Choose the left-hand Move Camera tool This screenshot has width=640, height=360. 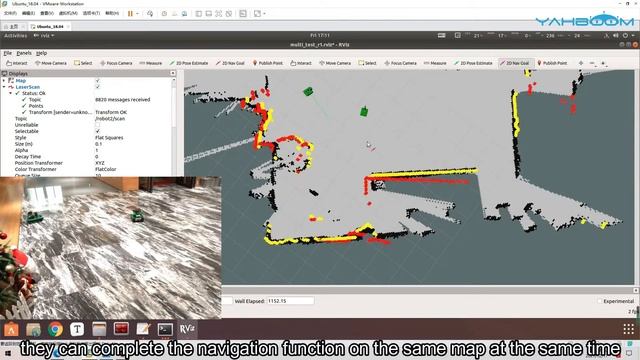pos(51,63)
